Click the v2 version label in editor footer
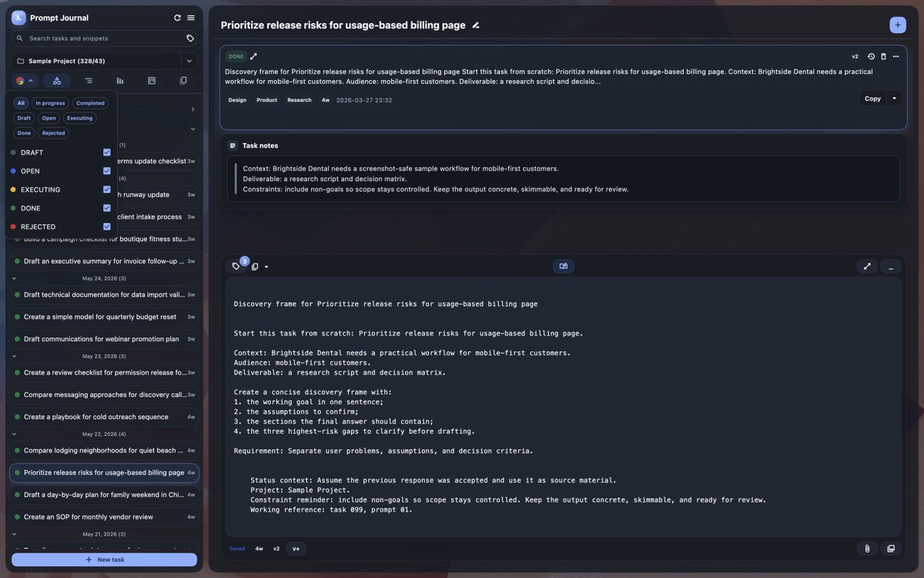 [x=276, y=549]
